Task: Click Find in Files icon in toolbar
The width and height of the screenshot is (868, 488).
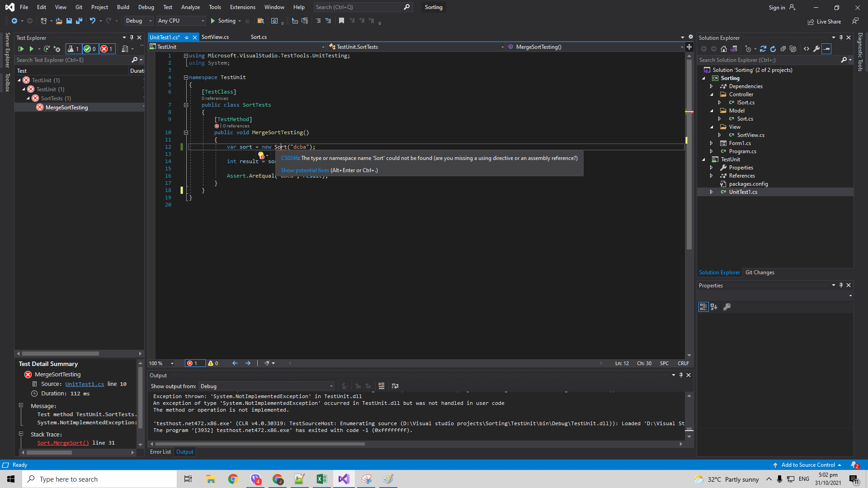Action: click(260, 21)
